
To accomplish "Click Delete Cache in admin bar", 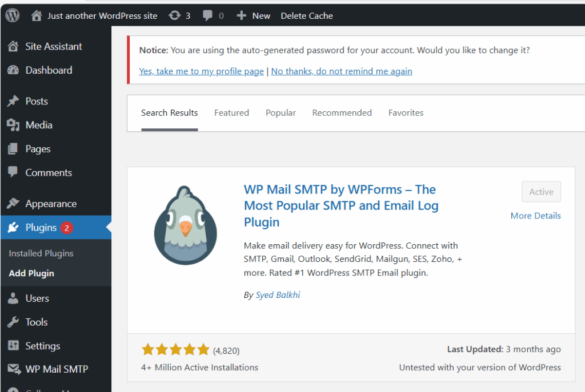I will pyautogui.click(x=307, y=15).
